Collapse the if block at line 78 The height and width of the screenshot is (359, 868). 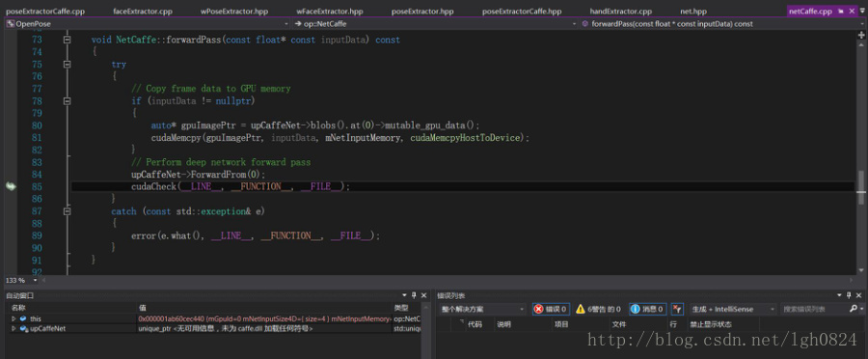tap(67, 100)
